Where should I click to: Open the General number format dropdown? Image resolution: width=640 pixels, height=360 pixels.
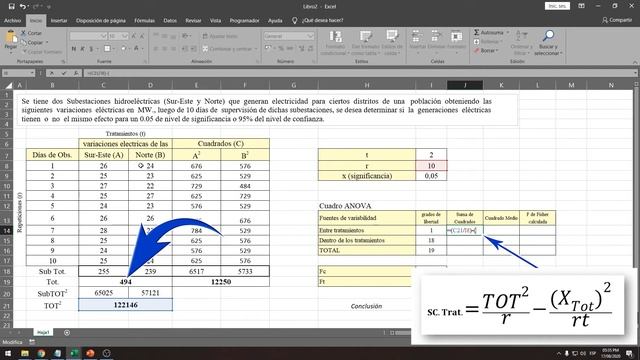(310, 36)
